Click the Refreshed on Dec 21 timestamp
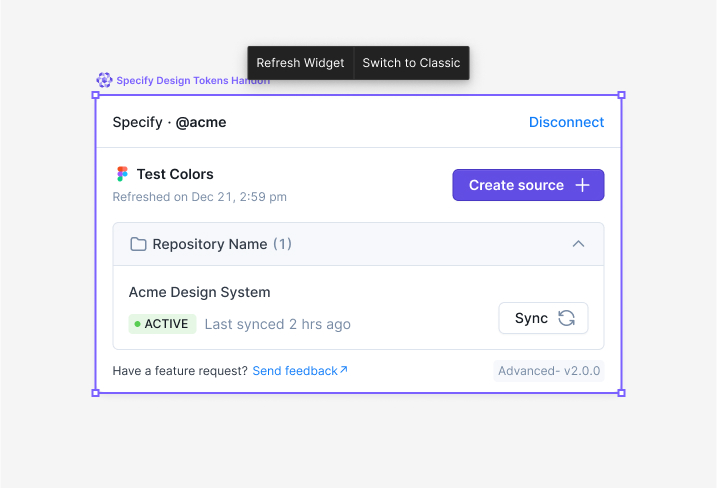Screen dimensions: 717x488 pyautogui.click(x=199, y=197)
